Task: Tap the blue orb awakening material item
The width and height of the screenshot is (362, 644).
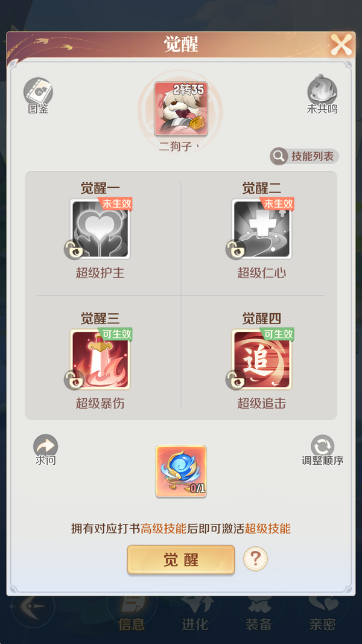Action: (x=181, y=471)
